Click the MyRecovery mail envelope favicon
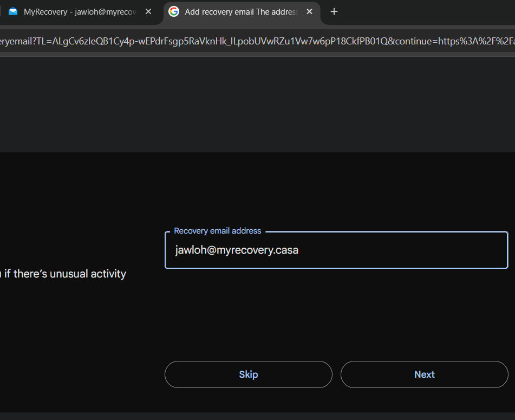The image size is (515, 420). (x=13, y=11)
